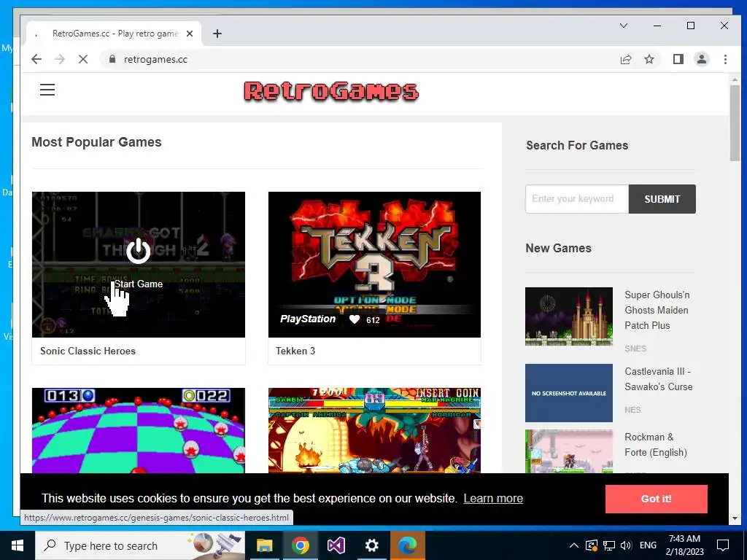Click the volume speaker tray icon
747x560 pixels.
(626, 545)
